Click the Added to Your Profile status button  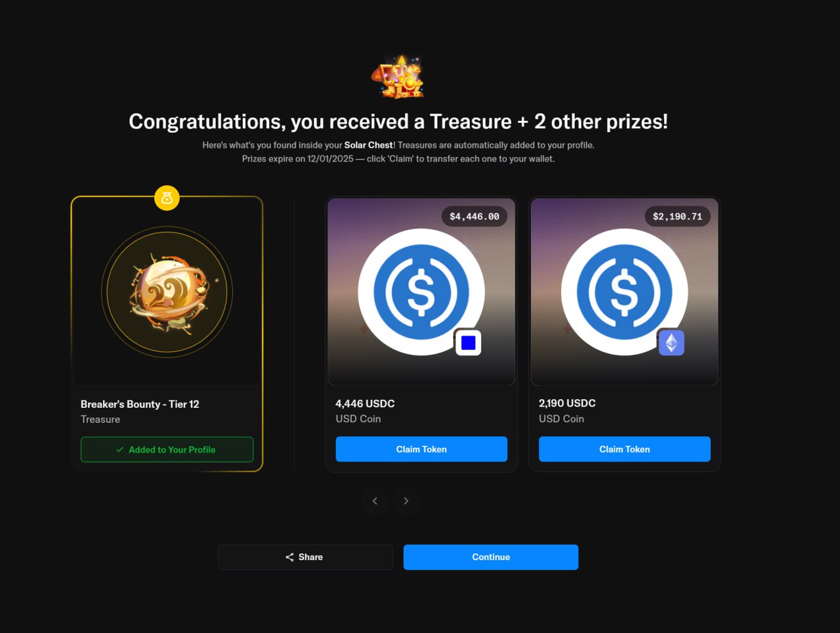(x=167, y=450)
